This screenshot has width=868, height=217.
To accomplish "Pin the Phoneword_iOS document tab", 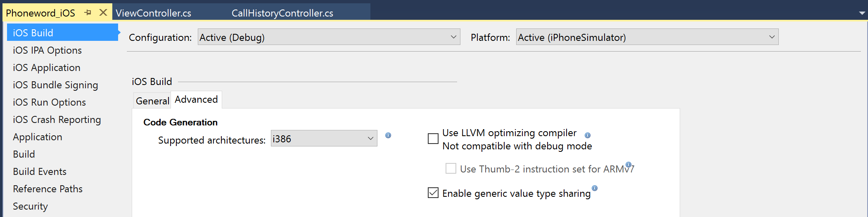I will tap(88, 13).
